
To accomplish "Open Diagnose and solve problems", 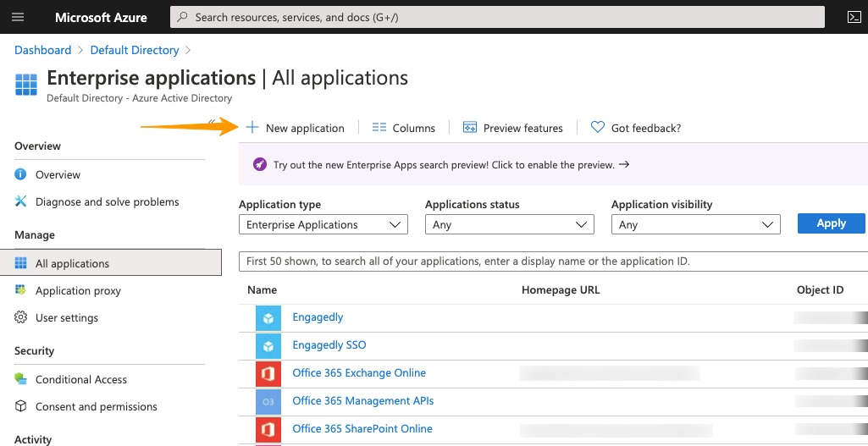I will (108, 202).
